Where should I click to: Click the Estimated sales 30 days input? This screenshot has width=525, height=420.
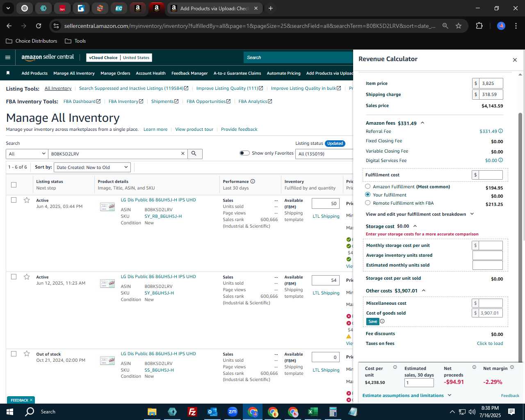(x=419, y=383)
